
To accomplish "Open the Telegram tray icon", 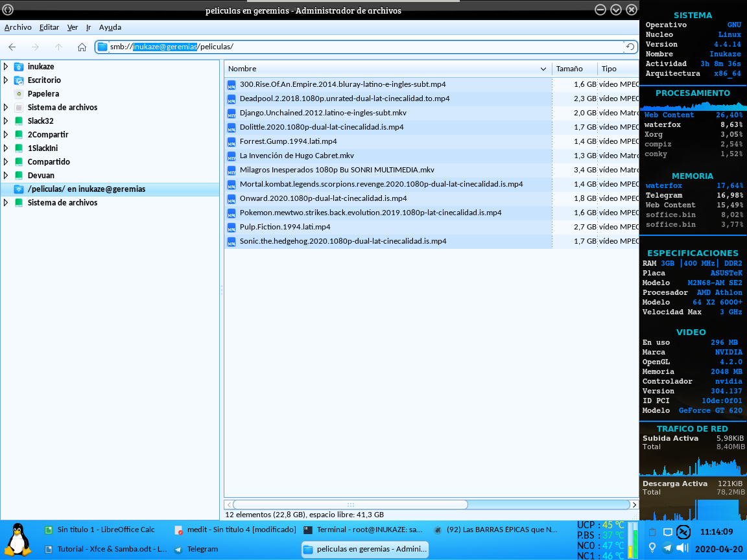I will tap(667, 548).
